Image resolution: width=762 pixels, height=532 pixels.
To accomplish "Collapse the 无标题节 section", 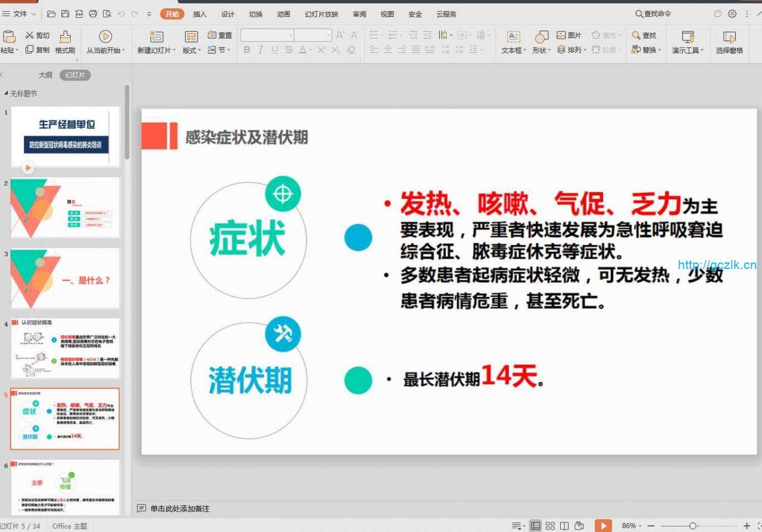I will (7, 93).
